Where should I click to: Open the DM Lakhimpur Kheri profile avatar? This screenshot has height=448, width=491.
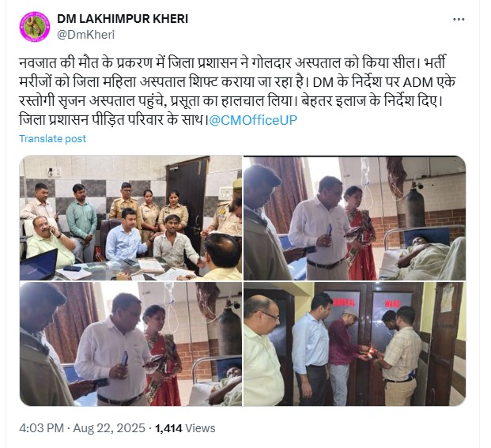pos(35,27)
